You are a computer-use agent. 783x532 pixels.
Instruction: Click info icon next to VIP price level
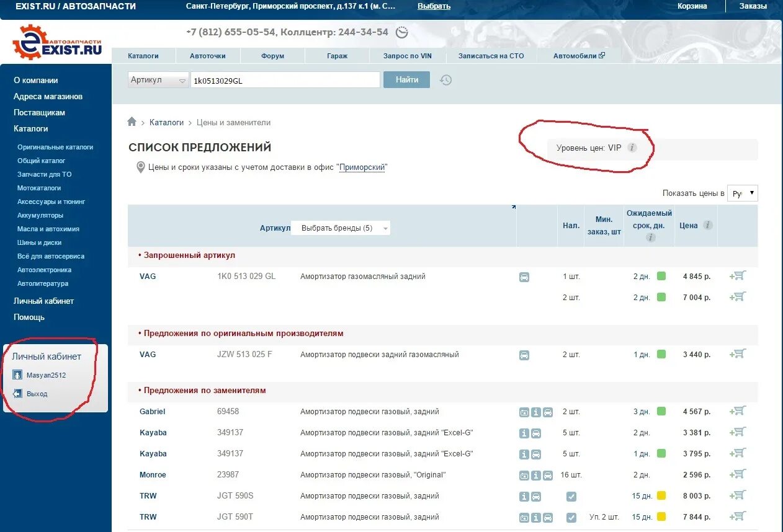coord(632,148)
